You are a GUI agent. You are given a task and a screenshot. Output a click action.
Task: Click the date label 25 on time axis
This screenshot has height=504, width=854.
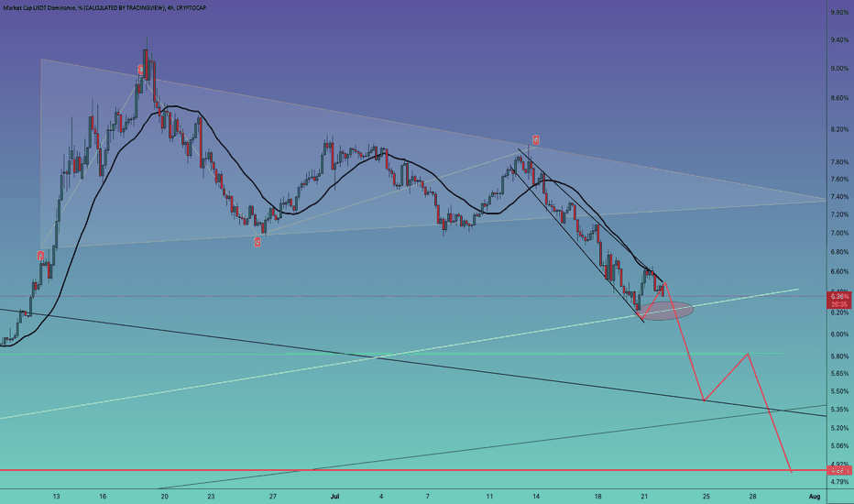(706, 497)
